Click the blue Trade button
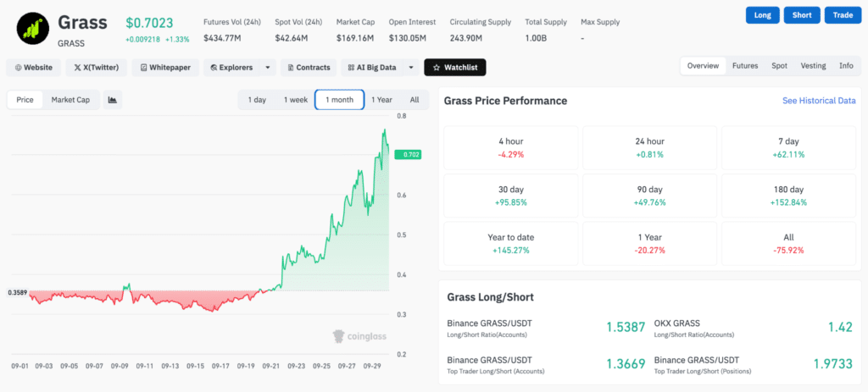Screen dimensions: 868x392 (x=843, y=15)
